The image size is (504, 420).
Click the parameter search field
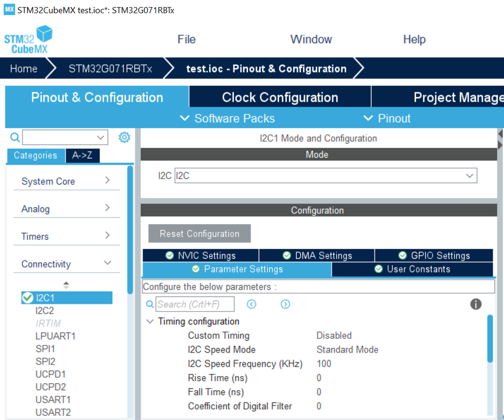click(195, 304)
